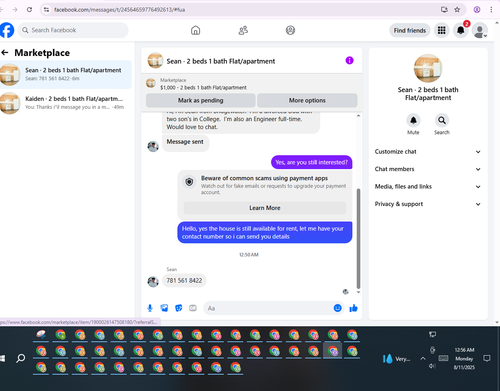This screenshot has width=500, height=391.
Task: Click the 12:50 AM timestamp in chat
Action: (x=249, y=255)
